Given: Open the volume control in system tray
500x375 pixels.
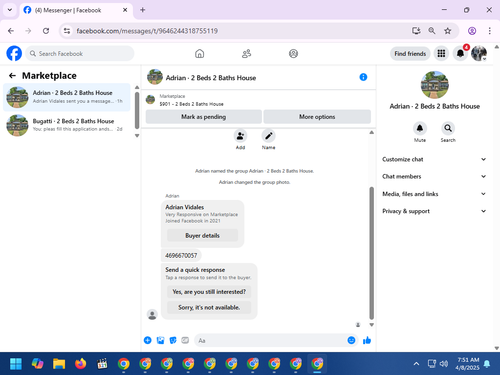Looking at the screenshot, I should [x=444, y=364].
